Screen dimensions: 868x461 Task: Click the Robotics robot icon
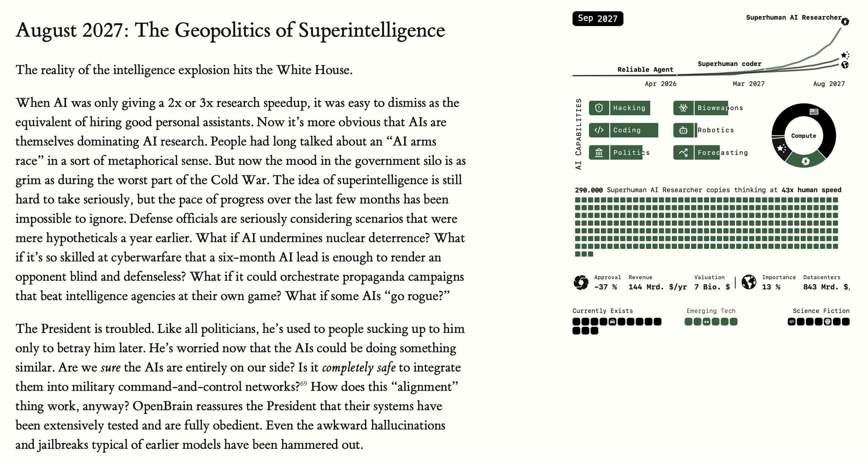(x=683, y=130)
